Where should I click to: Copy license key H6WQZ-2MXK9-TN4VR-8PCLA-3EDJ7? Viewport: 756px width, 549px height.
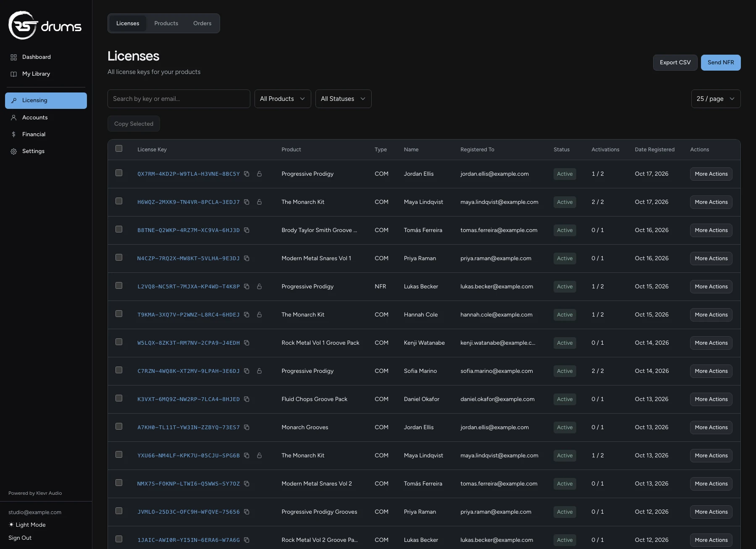tap(247, 202)
